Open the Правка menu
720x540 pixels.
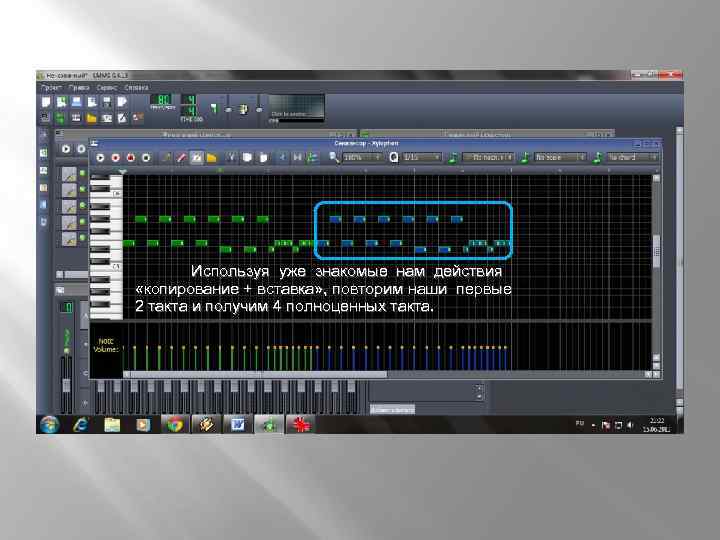point(79,87)
